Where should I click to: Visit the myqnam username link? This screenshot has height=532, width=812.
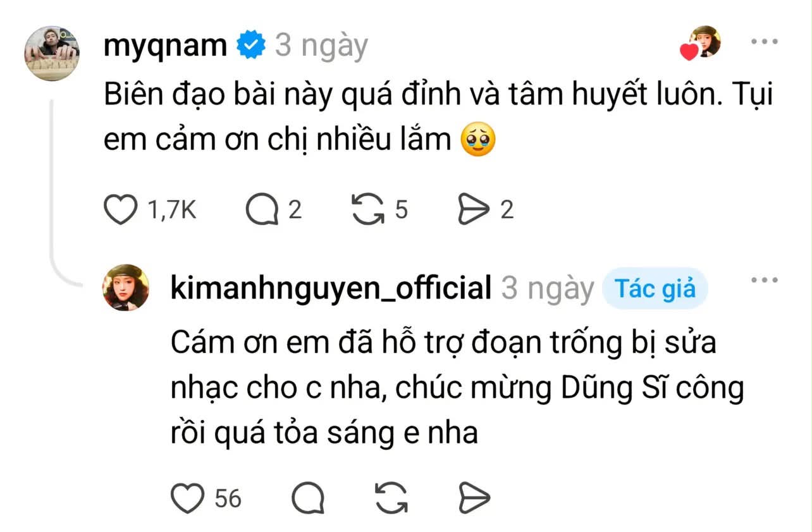pos(166,46)
